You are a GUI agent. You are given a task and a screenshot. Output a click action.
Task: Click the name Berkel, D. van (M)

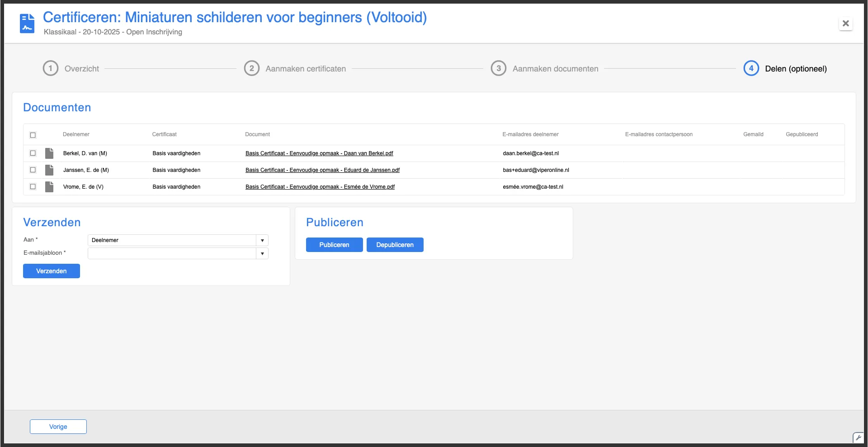point(85,153)
